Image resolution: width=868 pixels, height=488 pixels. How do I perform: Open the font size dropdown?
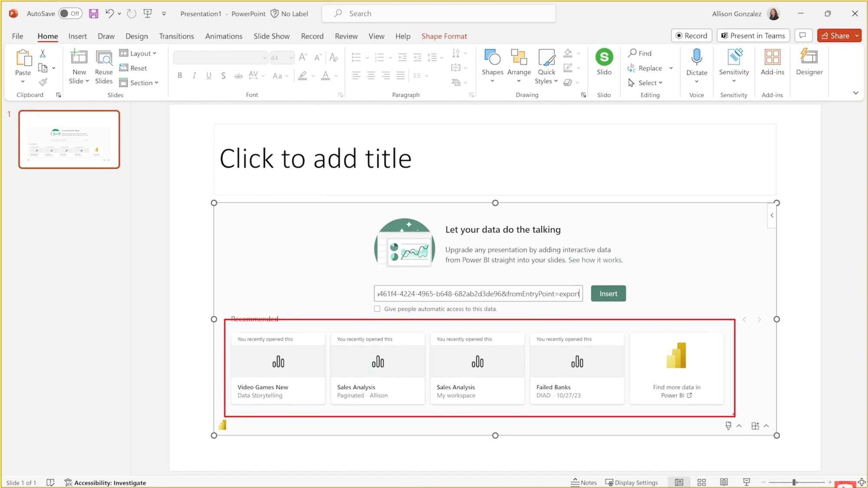pyautogui.click(x=291, y=57)
